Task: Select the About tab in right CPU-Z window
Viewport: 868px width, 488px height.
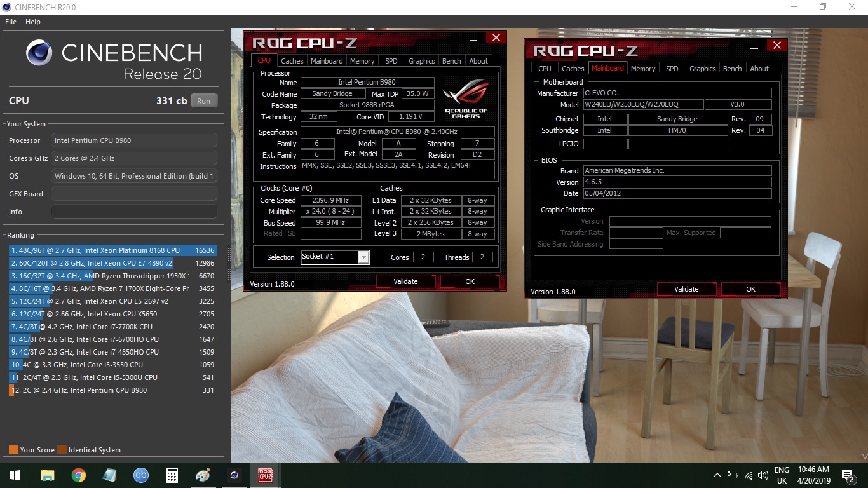Action: [759, 69]
